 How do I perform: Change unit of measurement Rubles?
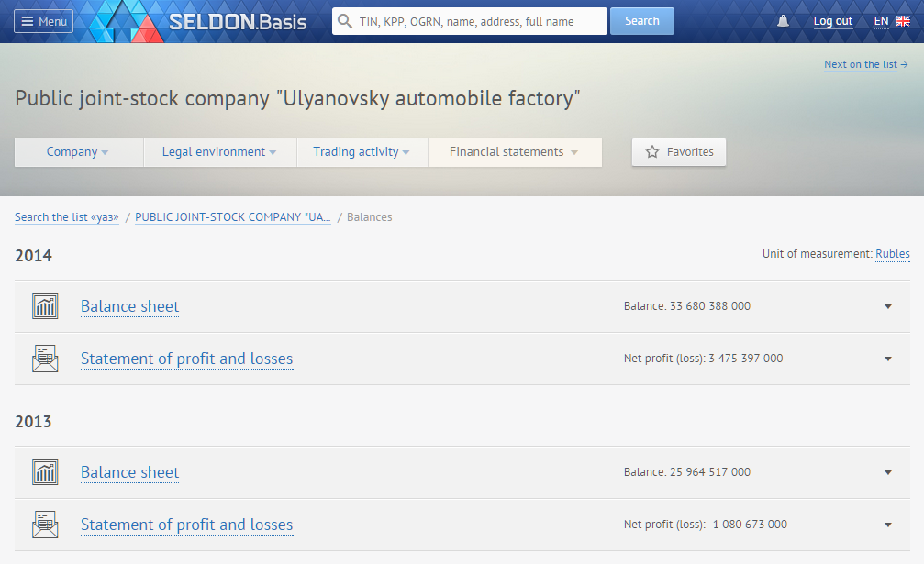tap(892, 254)
